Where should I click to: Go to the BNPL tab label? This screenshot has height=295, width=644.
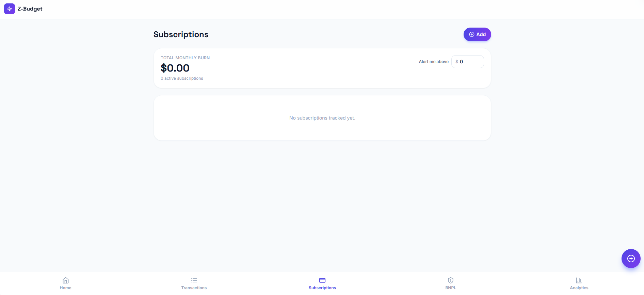click(451, 288)
